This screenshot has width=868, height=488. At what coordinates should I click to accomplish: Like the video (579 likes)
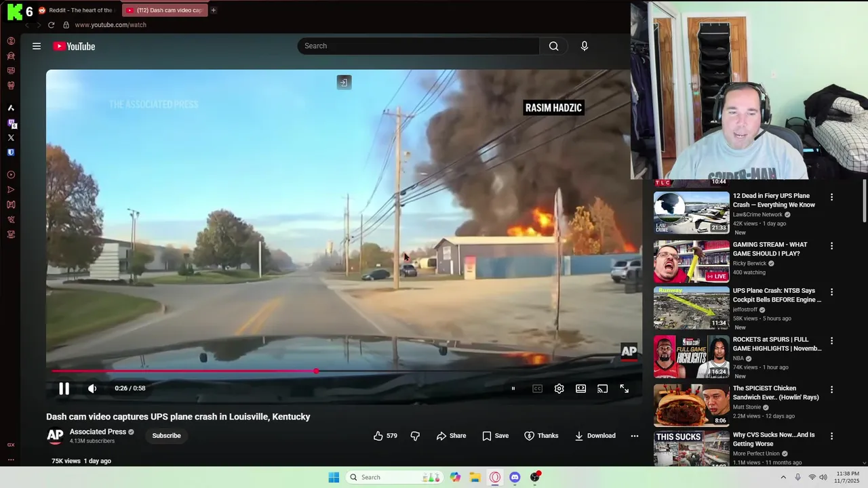[385, 436]
